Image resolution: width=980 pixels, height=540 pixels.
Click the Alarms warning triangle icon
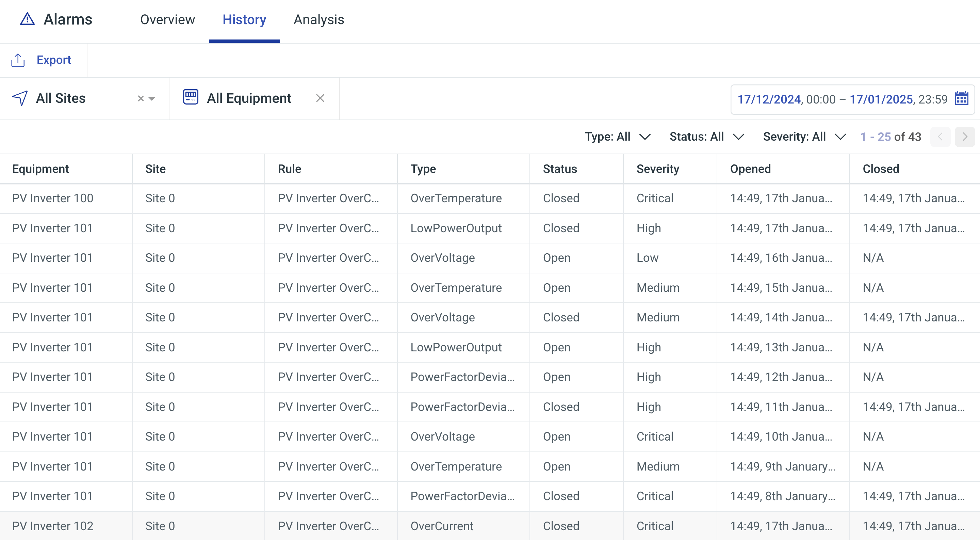click(27, 19)
